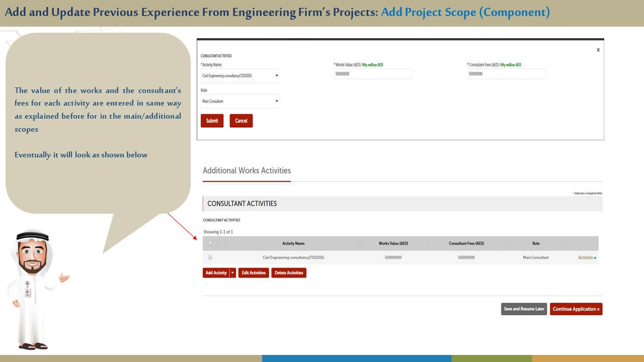
Task: Click the Edit Activities button
Action: (x=254, y=273)
